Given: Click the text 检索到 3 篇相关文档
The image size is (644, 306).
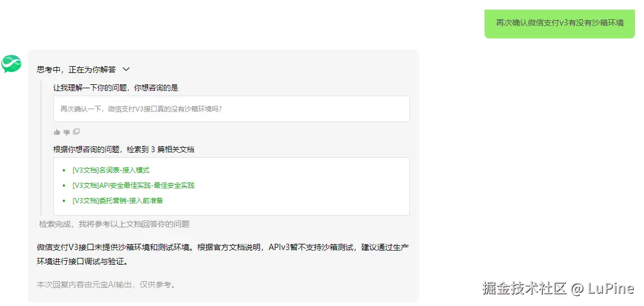Looking at the screenshot, I should [160, 149].
